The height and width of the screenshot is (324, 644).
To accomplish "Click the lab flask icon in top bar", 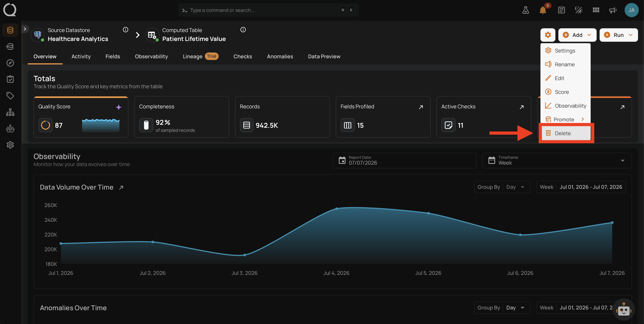I will (x=526, y=10).
